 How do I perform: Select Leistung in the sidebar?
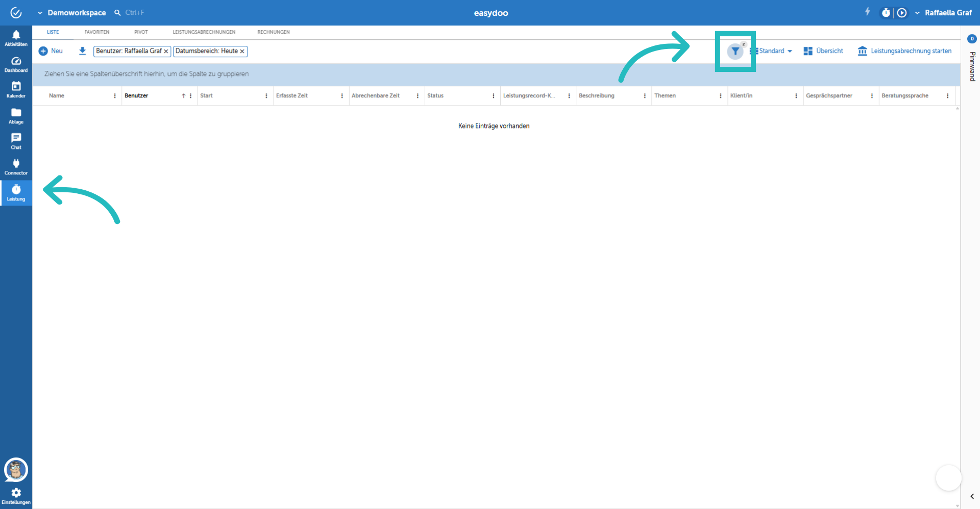[16, 193]
